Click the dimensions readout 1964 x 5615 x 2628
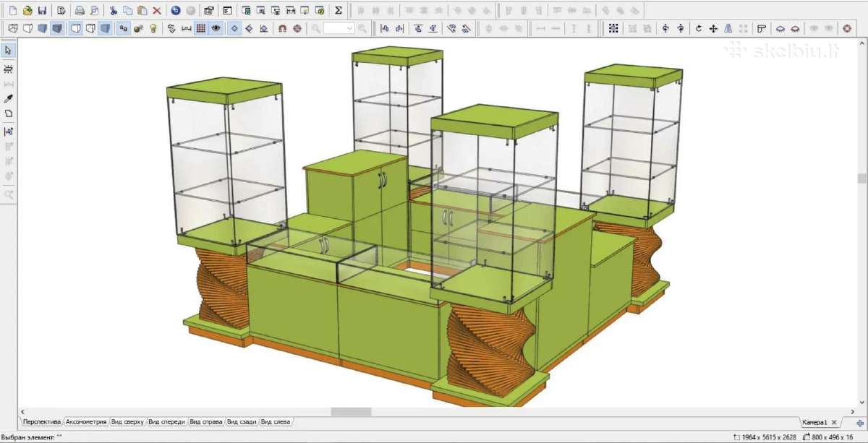The height and width of the screenshot is (443, 868). click(769, 436)
